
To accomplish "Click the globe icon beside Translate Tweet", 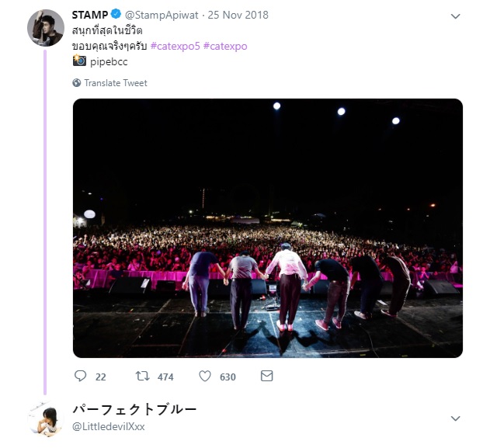I will click(x=77, y=83).
